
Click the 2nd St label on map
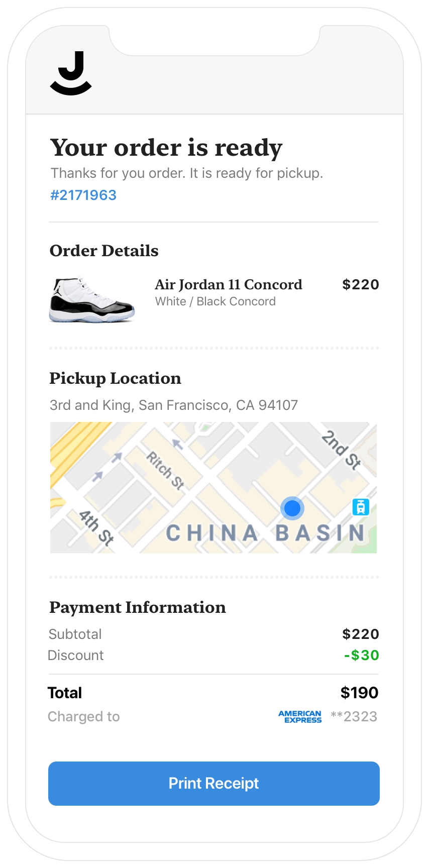click(x=342, y=450)
